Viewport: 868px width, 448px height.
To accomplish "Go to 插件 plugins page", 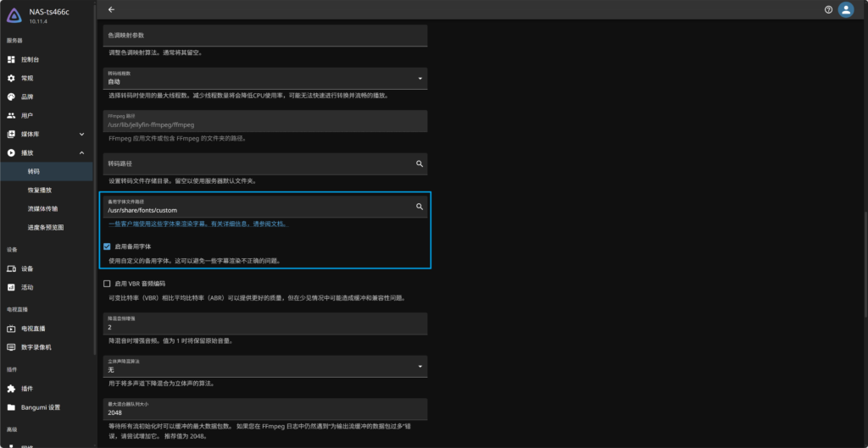I will point(27,388).
